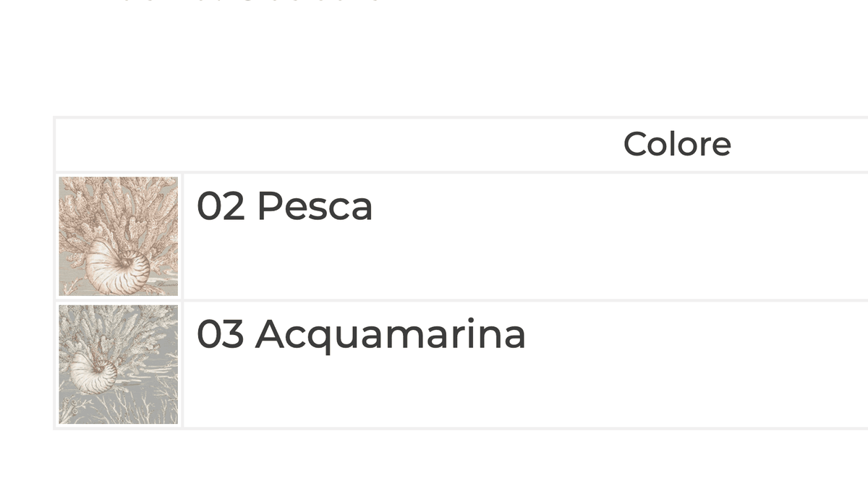Select the Acquamarina table row
This screenshot has width=868, height=484.
462,365
